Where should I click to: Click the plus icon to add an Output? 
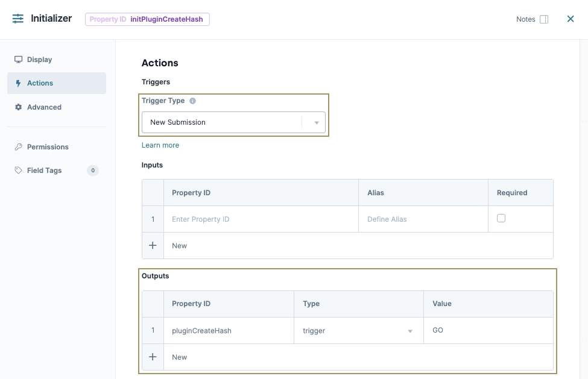[152, 357]
